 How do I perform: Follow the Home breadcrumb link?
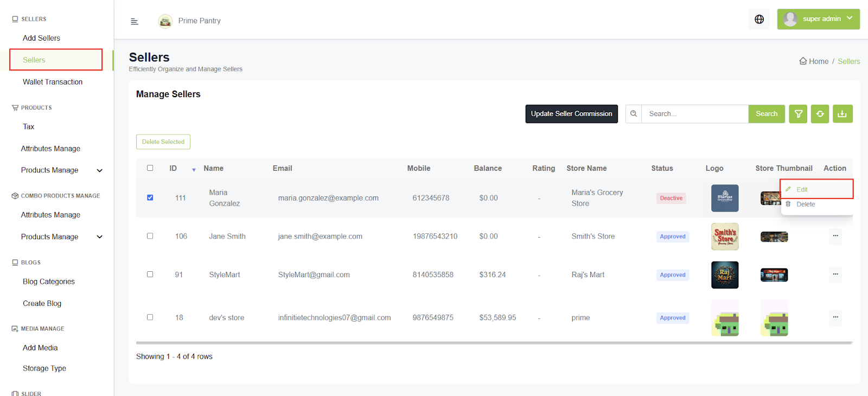pos(819,61)
